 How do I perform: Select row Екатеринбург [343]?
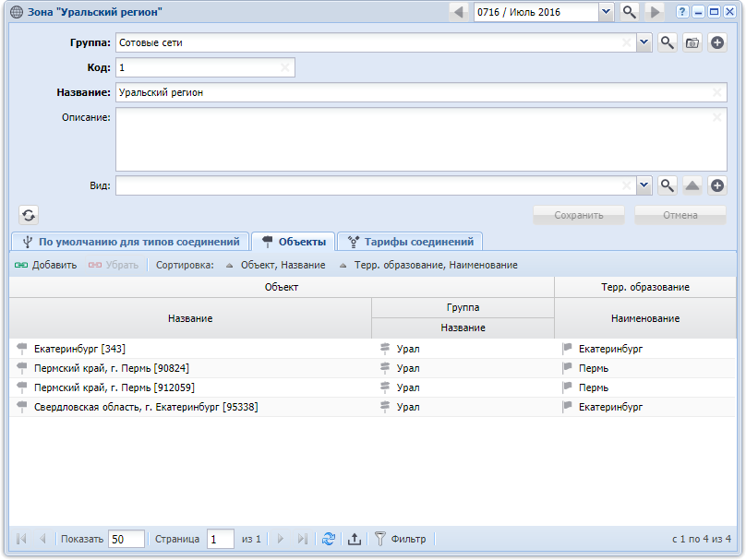[372, 349]
